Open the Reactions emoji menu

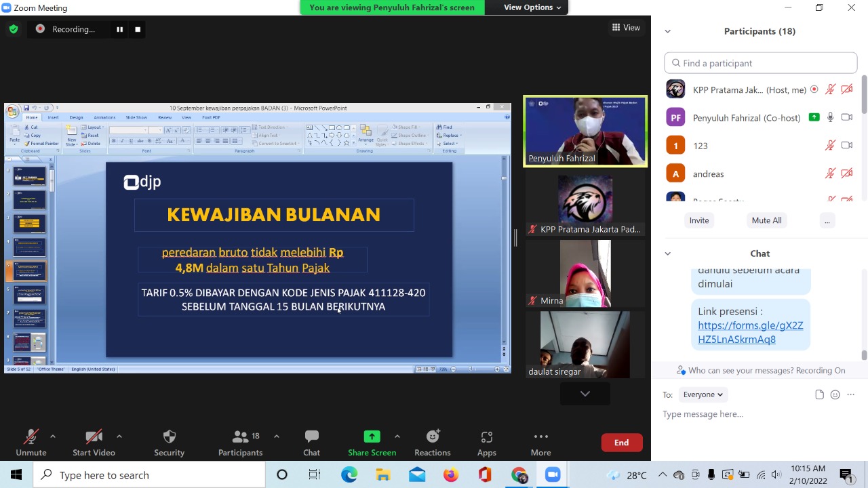[432, 443]
